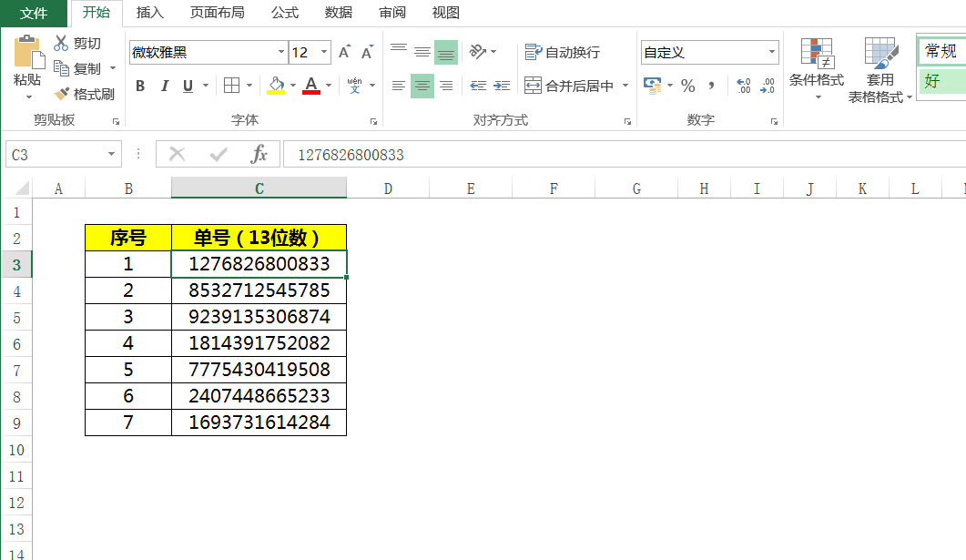Switch to the 数据 Data tab
Image resolution: width=966 pixels, height=560 pixels.
coord(338,13)
